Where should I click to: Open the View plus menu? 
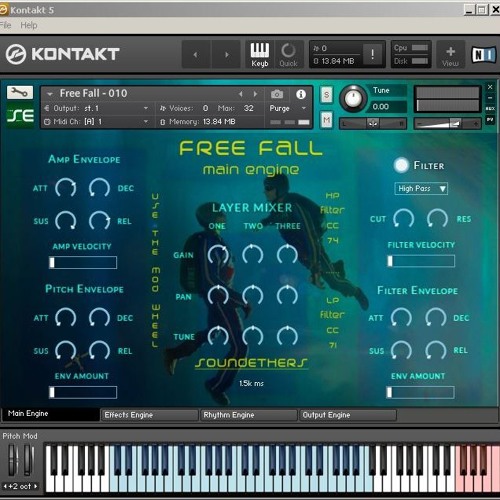[450, 54]
